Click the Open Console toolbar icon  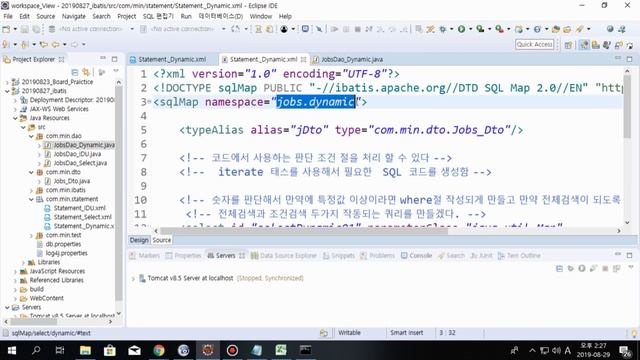[305, 29]
